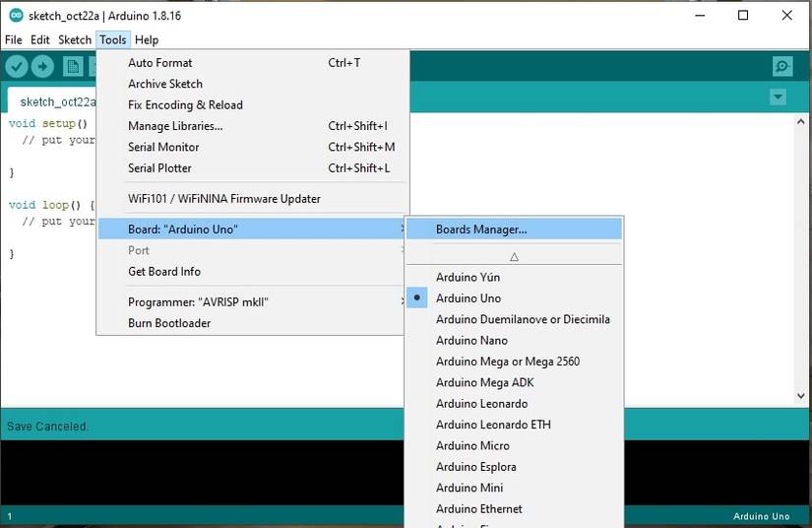Select the Arduino Yún board
This screenshot has width=812, height=528.
514,277
